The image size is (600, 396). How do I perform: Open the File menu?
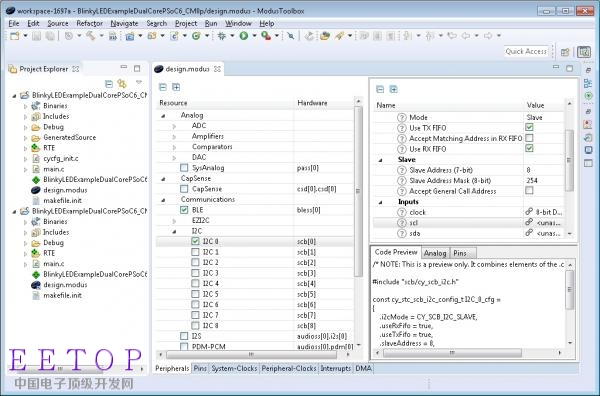tap(13, 23)
